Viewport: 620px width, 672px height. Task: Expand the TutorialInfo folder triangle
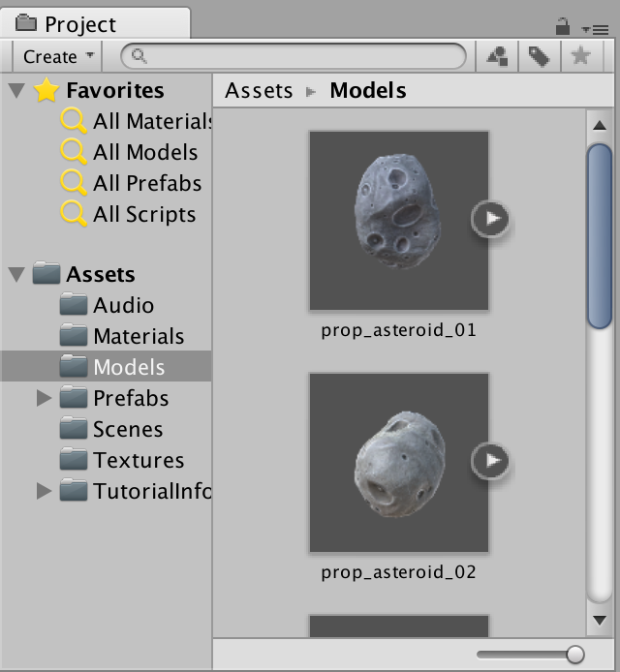pyautogui.click(x=44, y=491)
